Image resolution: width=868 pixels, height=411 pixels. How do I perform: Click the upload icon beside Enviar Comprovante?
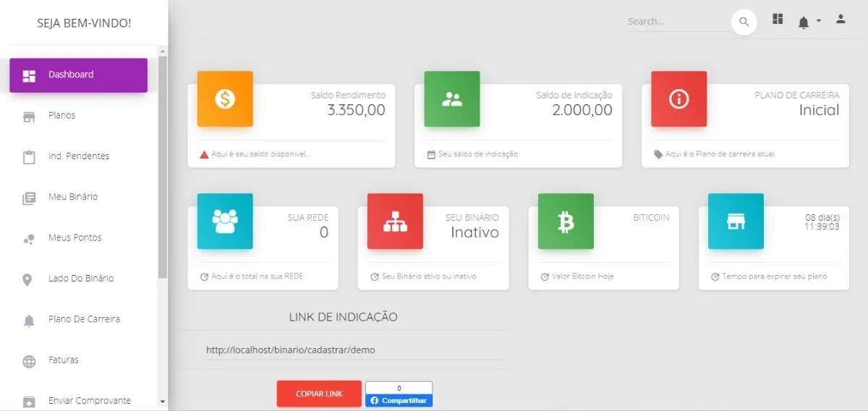pos(29,401)
